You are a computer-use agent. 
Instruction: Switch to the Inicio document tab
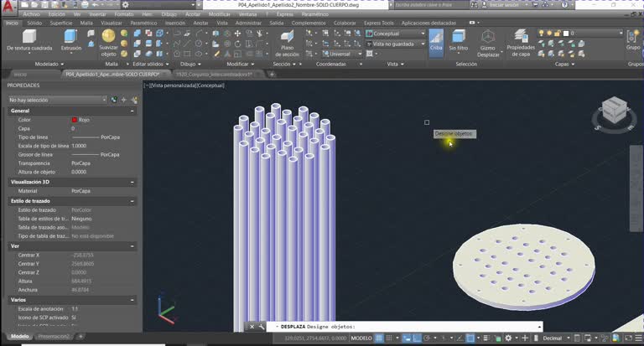pyautogui.click(x=20, y=75)
